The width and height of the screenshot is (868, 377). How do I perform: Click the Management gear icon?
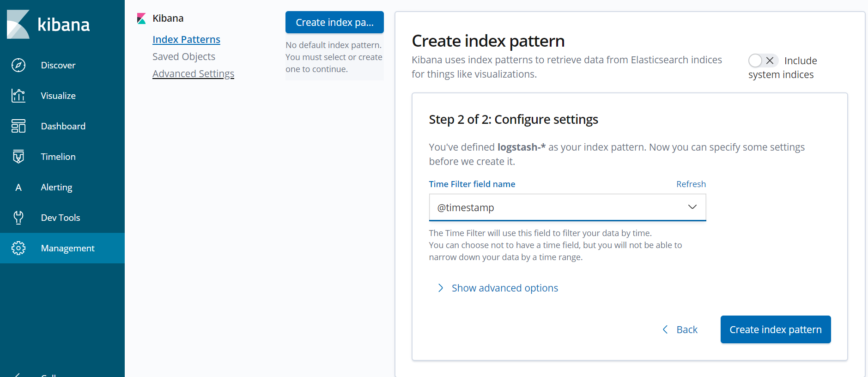(18, 248)
